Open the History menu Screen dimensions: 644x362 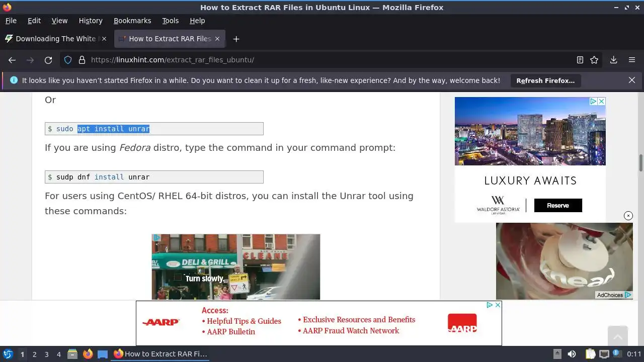(x=91, y=21)
